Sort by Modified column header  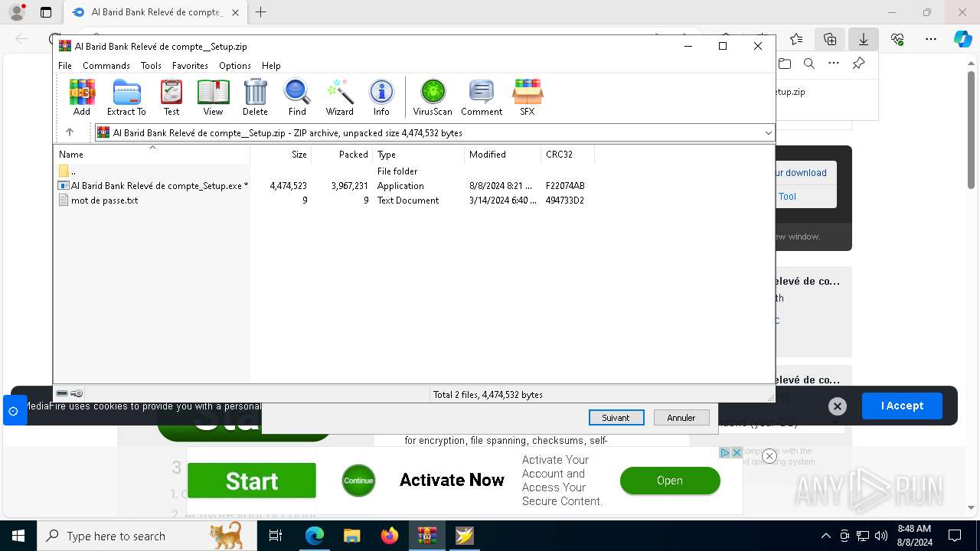point(503,155)
